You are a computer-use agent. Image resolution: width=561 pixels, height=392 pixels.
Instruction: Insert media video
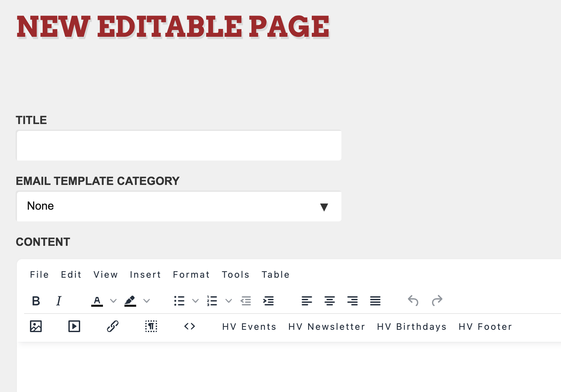(74, 326)
